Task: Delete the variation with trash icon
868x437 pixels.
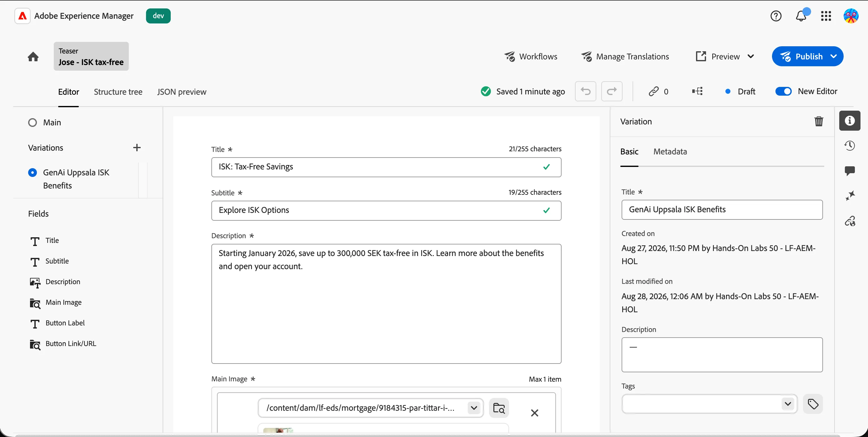Action: [819, 121]
